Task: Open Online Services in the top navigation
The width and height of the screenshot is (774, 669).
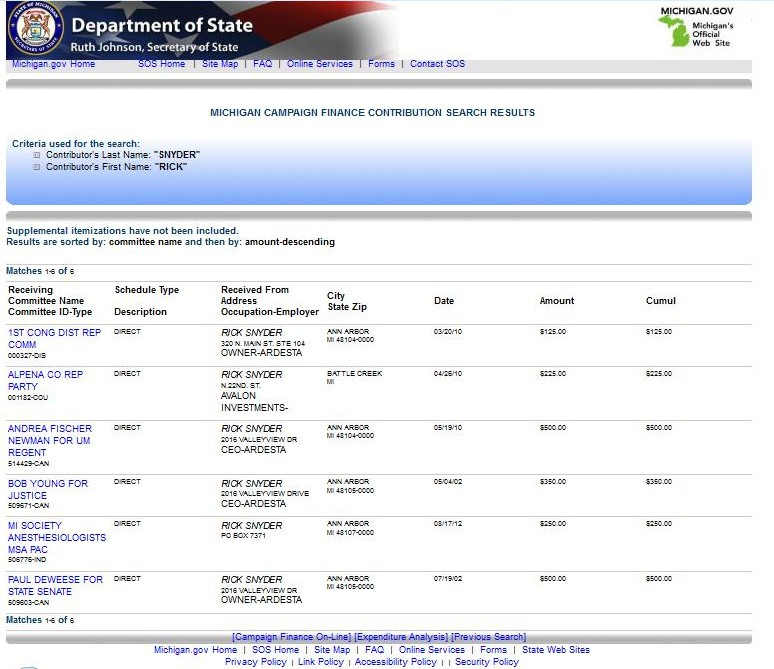Action: click(x=320, y=64)
